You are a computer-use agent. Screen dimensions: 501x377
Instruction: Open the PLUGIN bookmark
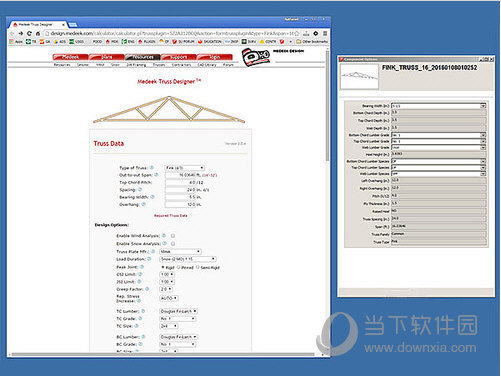pos(147,42)
